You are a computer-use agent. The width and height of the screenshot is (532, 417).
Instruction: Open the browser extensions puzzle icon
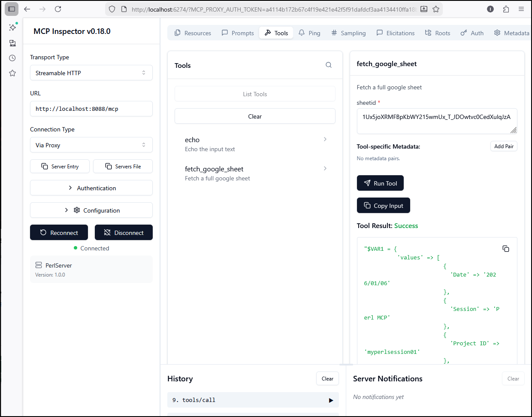click(506, 9)
